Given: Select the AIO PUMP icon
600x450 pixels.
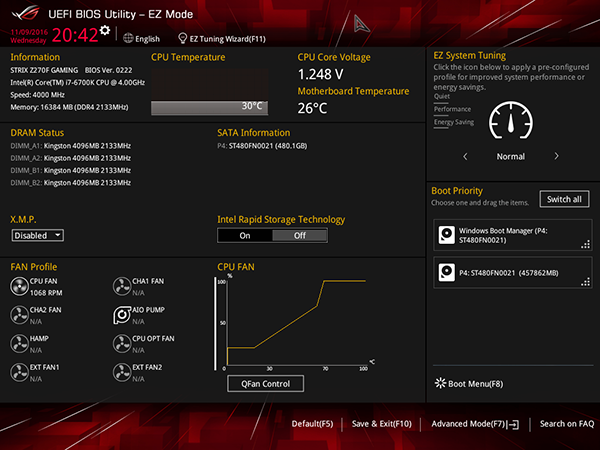Looking at the screenshot, I should coord(122,315).
